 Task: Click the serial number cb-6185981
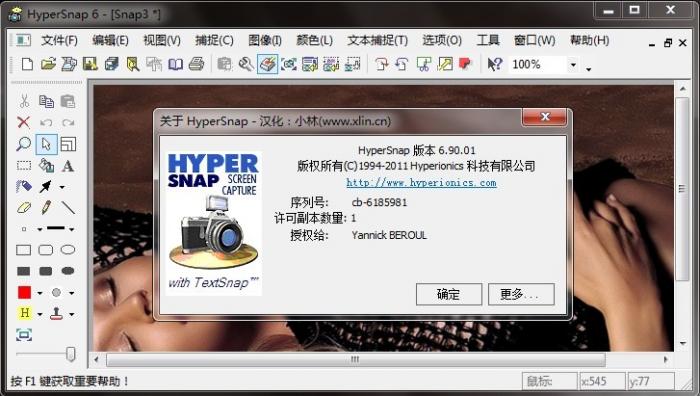point(379,202)
